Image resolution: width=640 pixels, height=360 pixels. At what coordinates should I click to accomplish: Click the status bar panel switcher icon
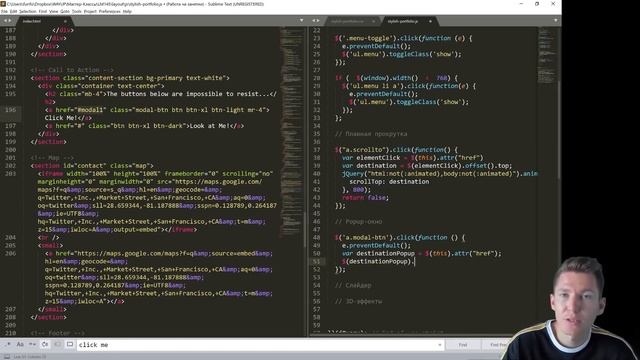point(7,356)
